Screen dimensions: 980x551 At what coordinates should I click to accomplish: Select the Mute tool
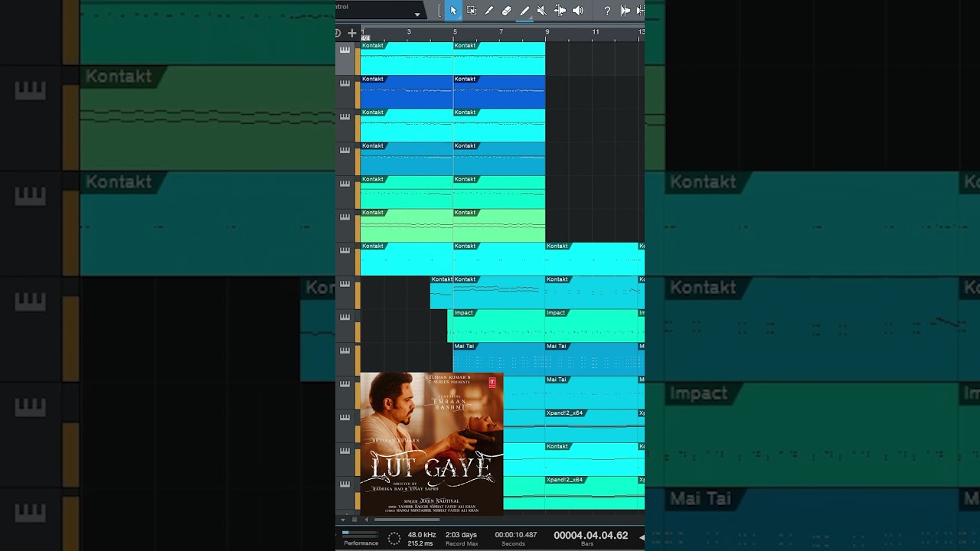pos(542,11)
